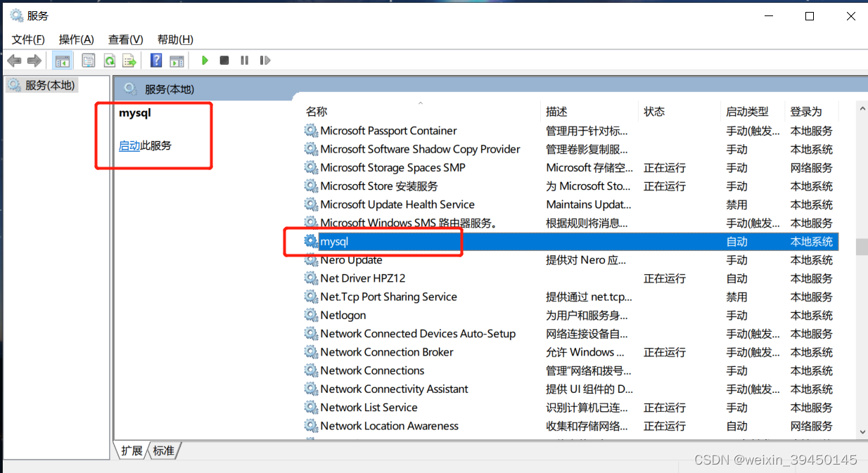Toggle the Show/Hide Action Pane icon
This screenshot has width=868, height=473.
177,60
